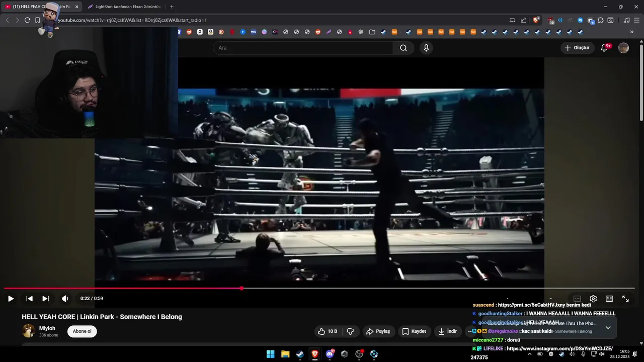Click video title HELL YEAH CORE

102,317
